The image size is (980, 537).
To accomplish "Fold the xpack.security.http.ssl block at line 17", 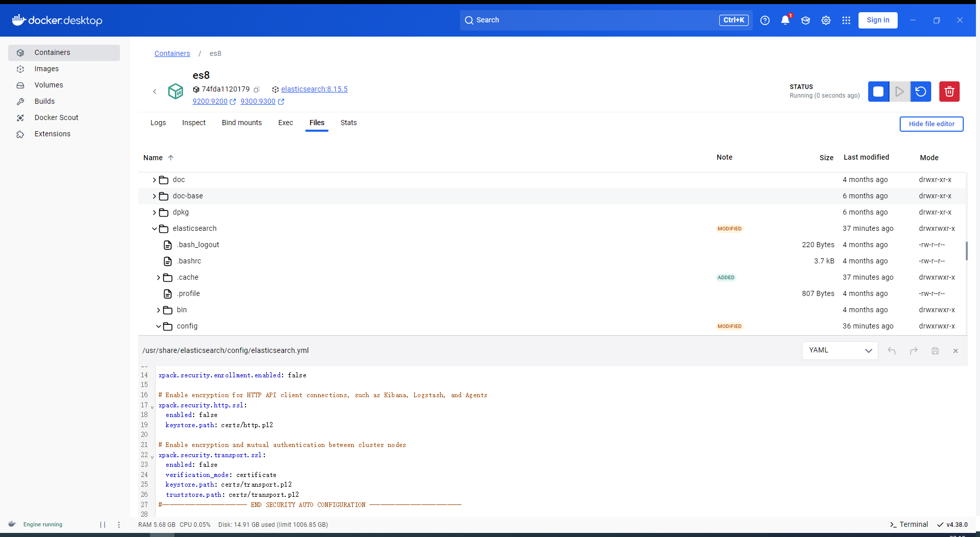I will (x=152, y=407).
